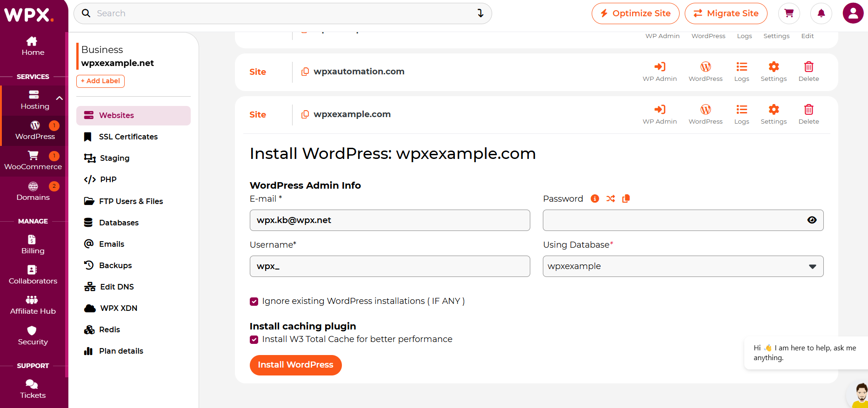View Logs for wpxautomation.com

tap(741, 72)
